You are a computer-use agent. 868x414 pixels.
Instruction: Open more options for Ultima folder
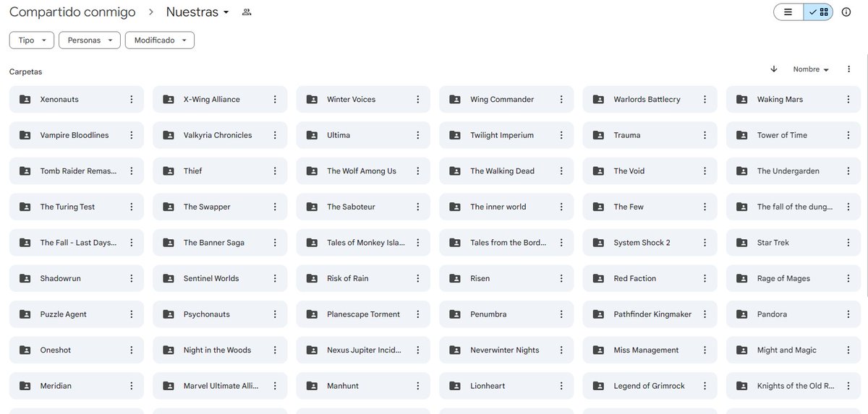coord(418,135)
